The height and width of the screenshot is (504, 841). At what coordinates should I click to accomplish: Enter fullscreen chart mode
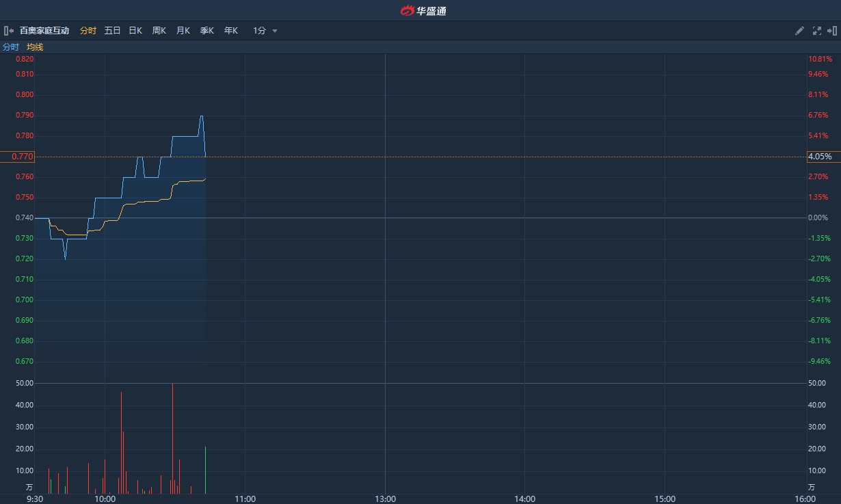(816, 30)
